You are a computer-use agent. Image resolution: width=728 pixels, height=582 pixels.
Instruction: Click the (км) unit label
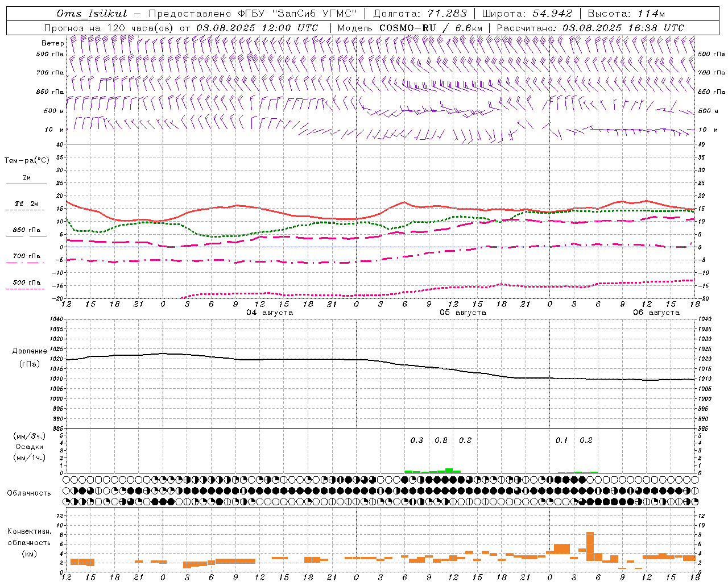click(30, 554)
